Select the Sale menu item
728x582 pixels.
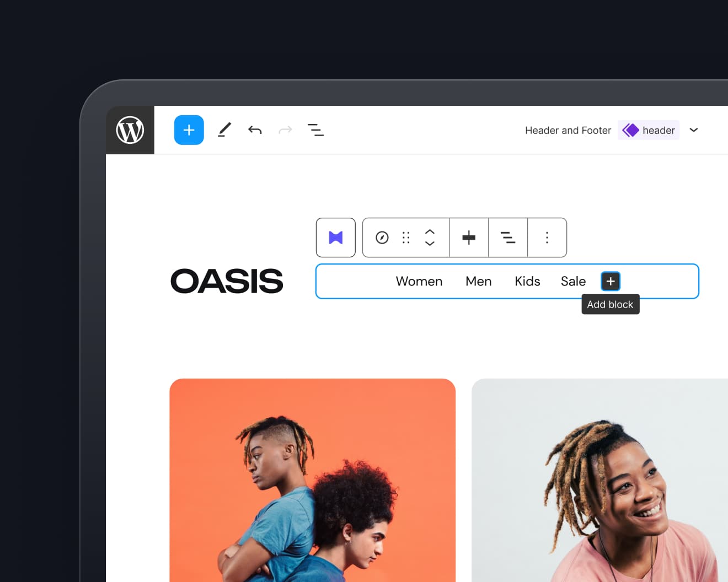[x=573, y=282]
